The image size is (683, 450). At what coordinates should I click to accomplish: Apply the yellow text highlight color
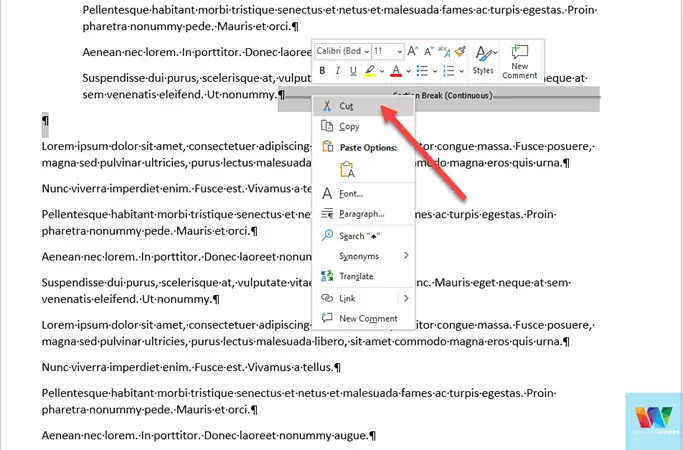point(370,71)
